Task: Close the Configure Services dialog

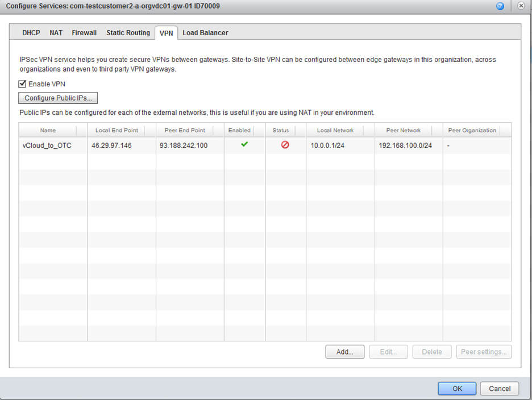Action: click(521, 6)
